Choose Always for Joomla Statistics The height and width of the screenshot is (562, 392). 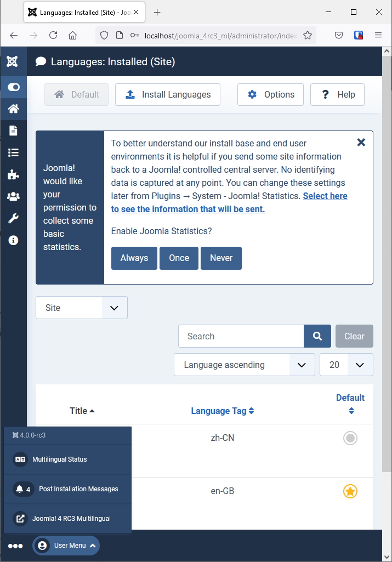(134, 258)
